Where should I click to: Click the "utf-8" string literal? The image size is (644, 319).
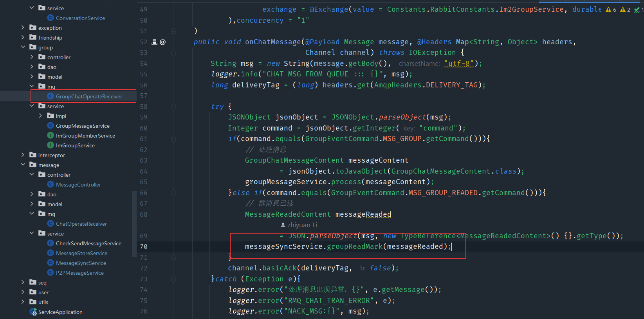[459, 63]
